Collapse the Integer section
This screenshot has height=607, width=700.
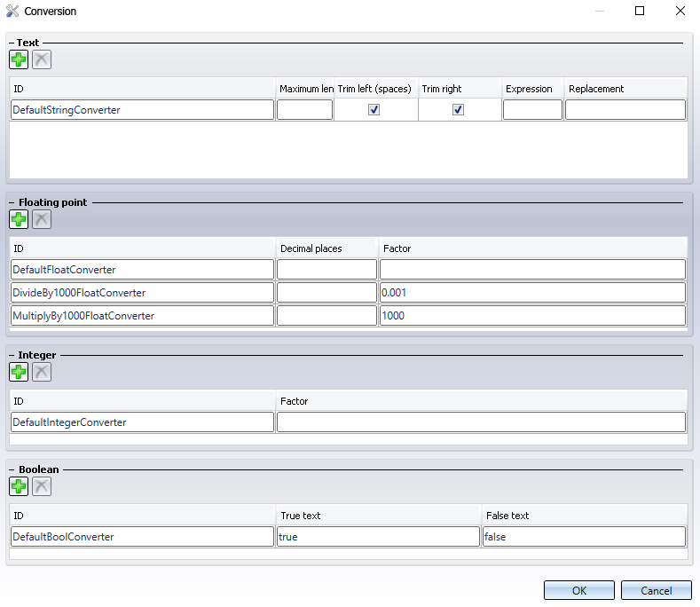point(12,355)
